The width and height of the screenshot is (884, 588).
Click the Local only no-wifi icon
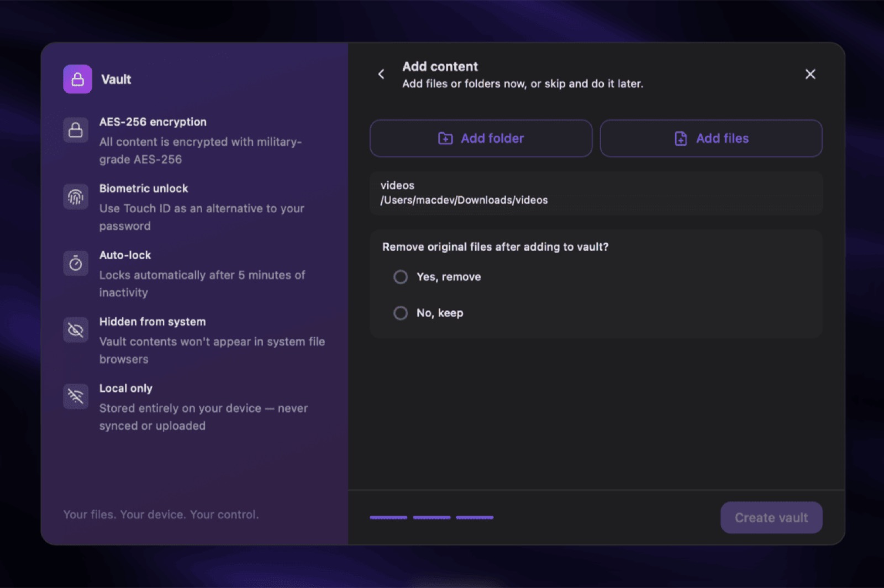pyautogui.click(x=76, y=396)
